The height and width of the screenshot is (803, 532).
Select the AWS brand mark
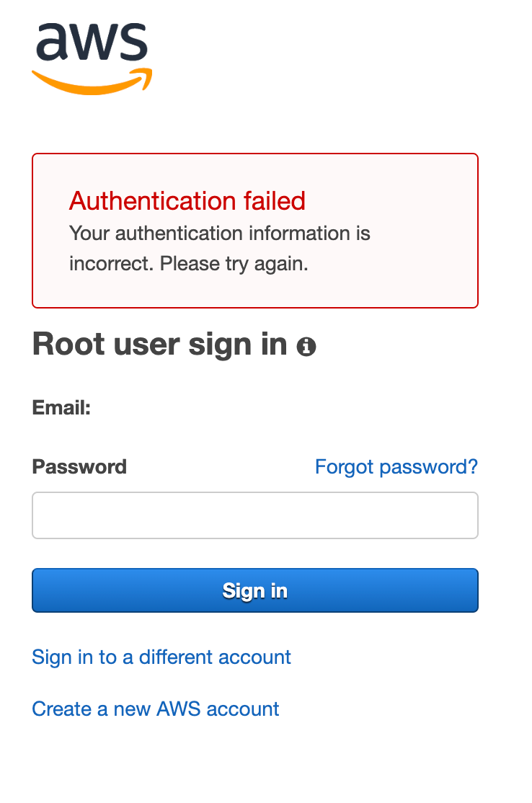(x=91, y=54)
